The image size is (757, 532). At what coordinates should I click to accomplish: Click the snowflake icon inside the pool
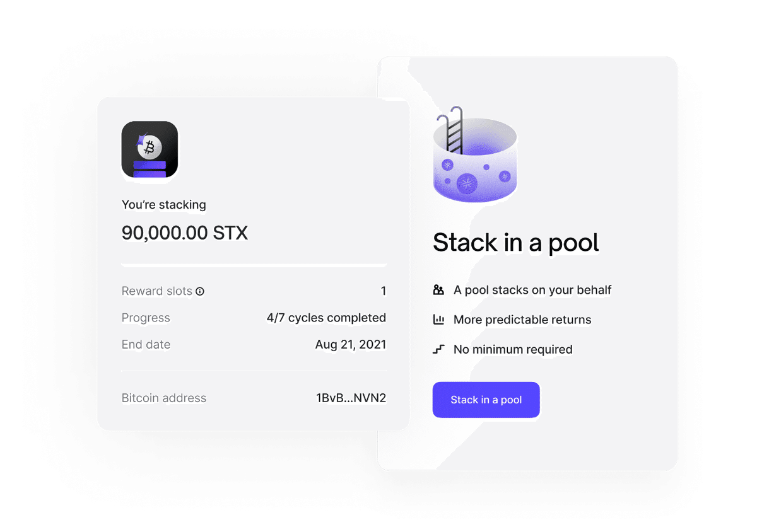466,184
